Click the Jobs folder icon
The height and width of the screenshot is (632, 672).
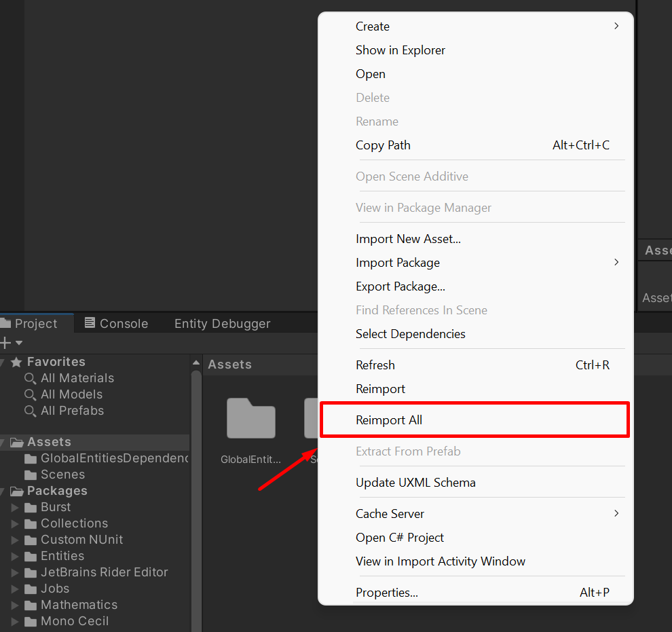pos(31,589)
